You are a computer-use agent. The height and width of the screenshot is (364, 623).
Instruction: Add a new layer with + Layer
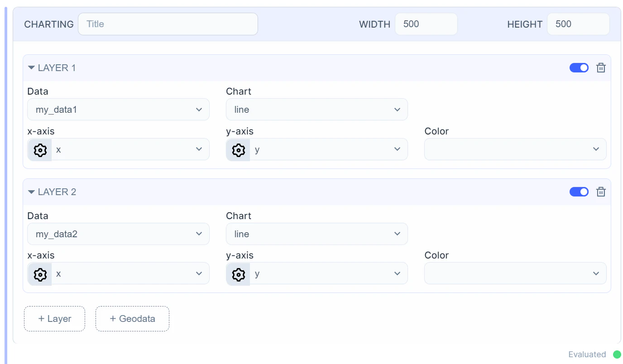[54, 319]
